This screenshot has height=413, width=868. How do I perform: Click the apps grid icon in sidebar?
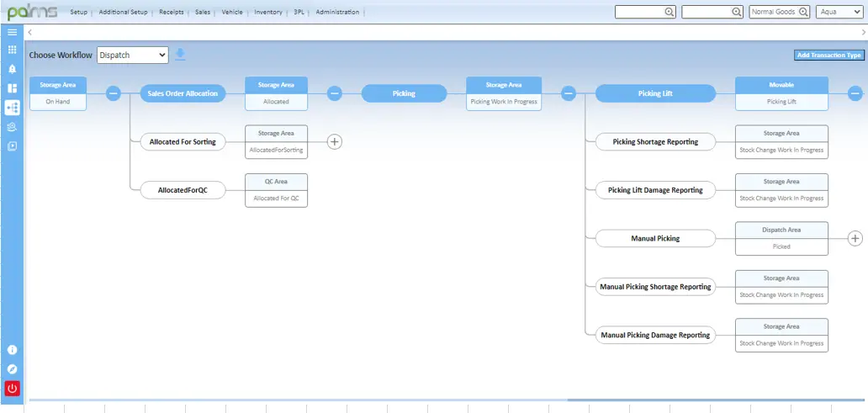click(12, 50)
